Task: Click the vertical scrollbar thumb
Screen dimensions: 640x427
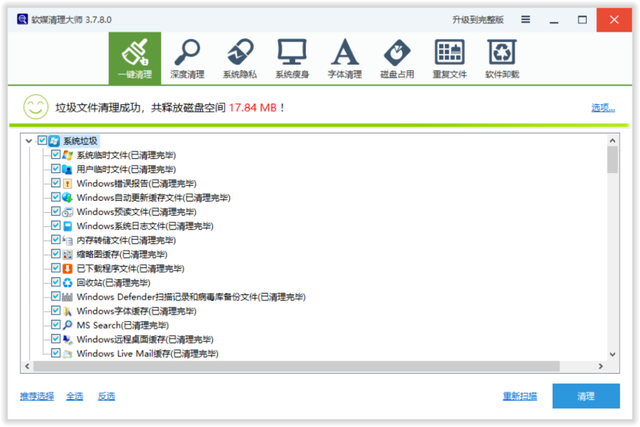Action: pos(612,160)
